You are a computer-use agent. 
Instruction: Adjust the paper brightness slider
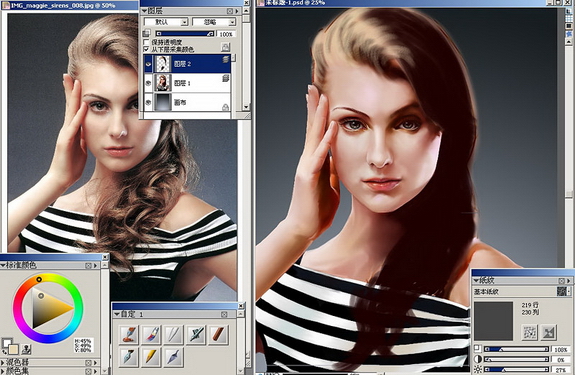coord(516,370)
